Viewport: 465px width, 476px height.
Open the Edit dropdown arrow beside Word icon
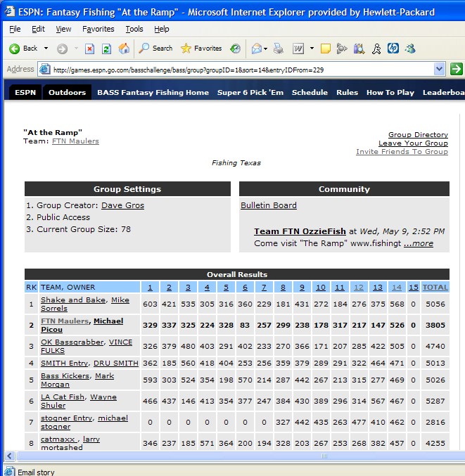312,49
